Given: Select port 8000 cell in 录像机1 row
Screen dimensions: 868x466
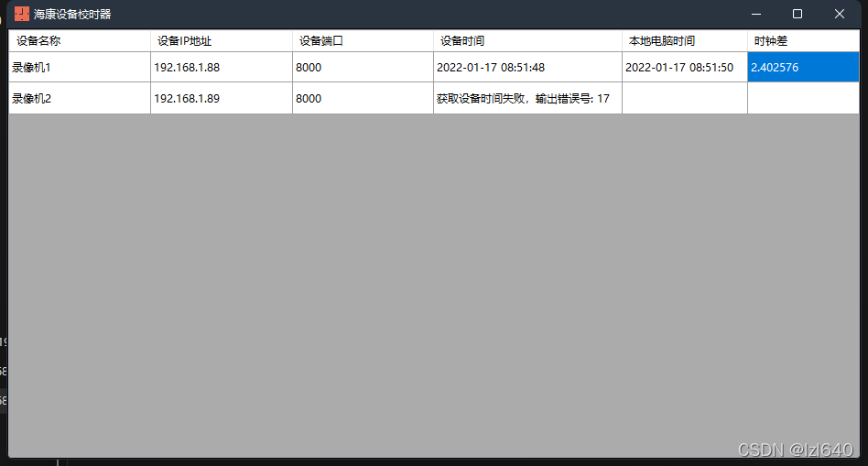Looking at the screenshot, I should [363, 68].
